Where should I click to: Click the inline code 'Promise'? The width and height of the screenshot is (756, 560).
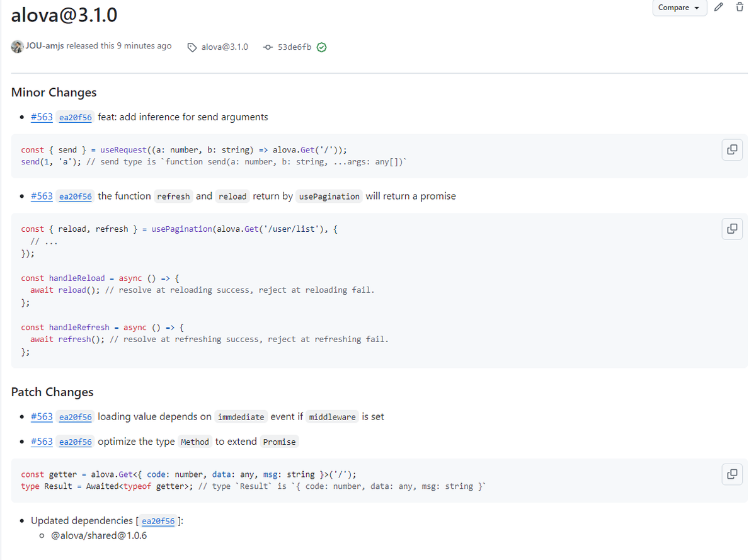coord(279,442)
